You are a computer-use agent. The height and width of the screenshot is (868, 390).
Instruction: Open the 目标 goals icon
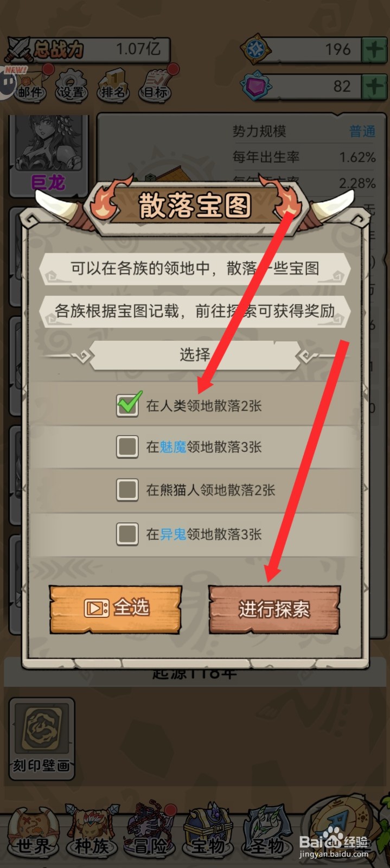156,84
